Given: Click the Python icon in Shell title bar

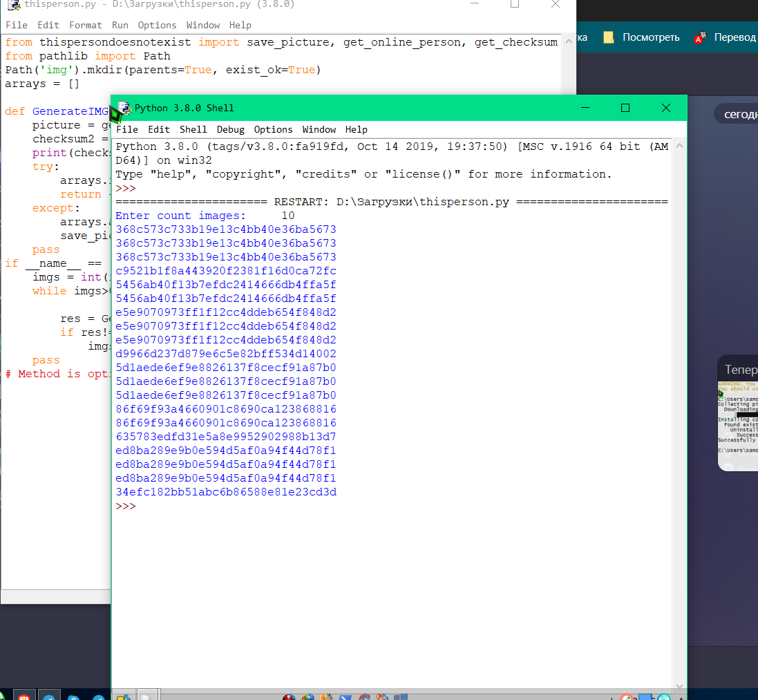Looking at the screenshot, I should [125, 108].
